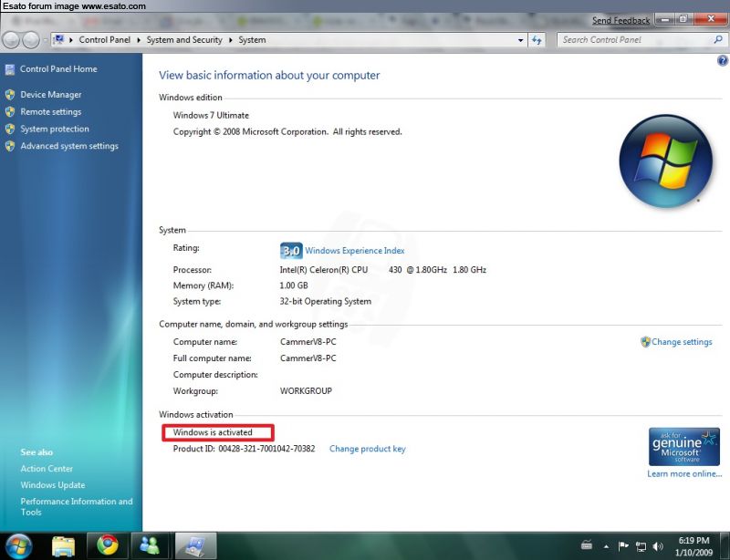
Task: Click the 32-bit Operating System text
Action: [326, 301]
